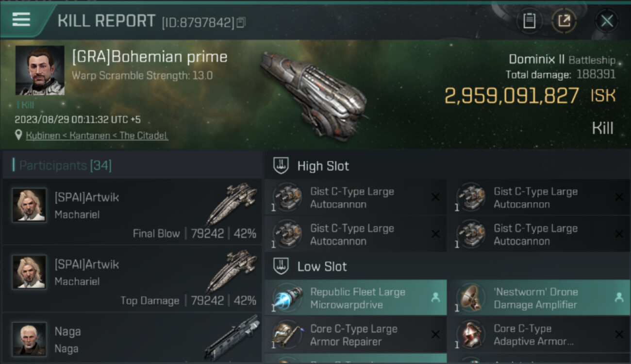Share the kill report
Image resolution: width=631 pixels, height=364 pixels.
click(564, 21)
